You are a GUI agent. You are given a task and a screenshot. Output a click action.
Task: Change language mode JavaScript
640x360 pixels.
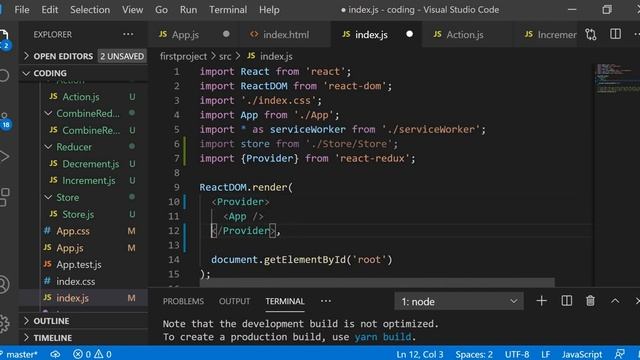point(582,354)
